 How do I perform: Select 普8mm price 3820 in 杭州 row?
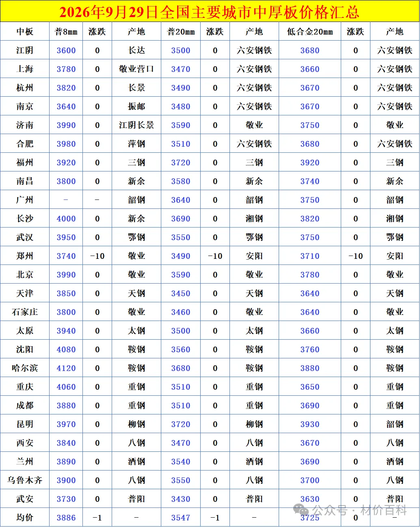66,88
